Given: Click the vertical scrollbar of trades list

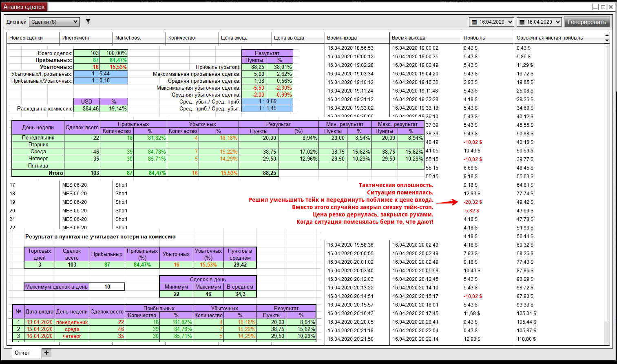Looking at the screenshot, I should [x=607, y=183].
